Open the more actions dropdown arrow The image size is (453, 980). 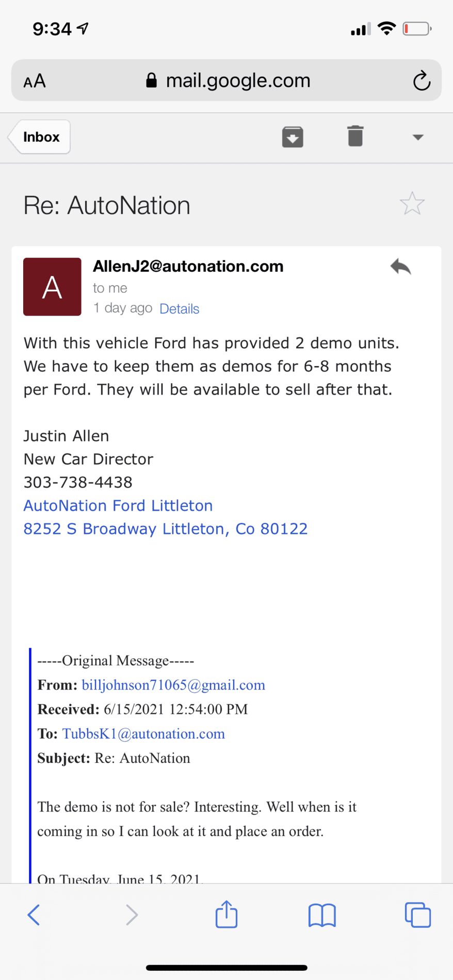[418, 137]
